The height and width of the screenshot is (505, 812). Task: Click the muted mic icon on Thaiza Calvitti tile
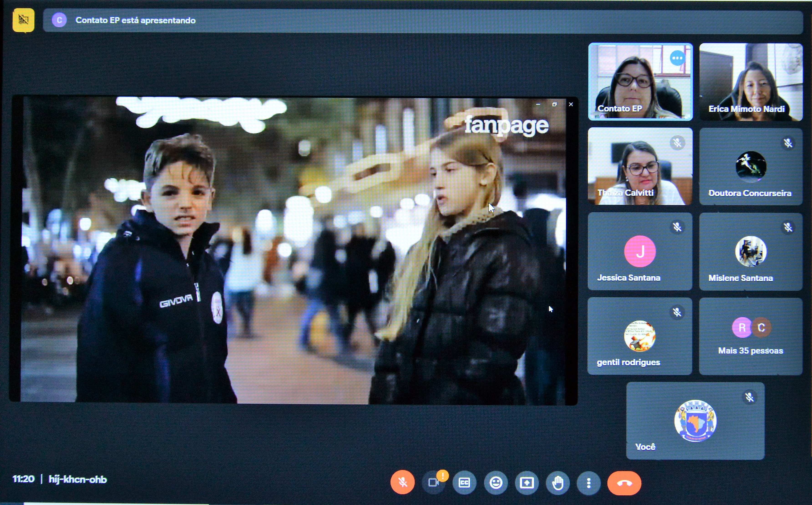[677, 143]
